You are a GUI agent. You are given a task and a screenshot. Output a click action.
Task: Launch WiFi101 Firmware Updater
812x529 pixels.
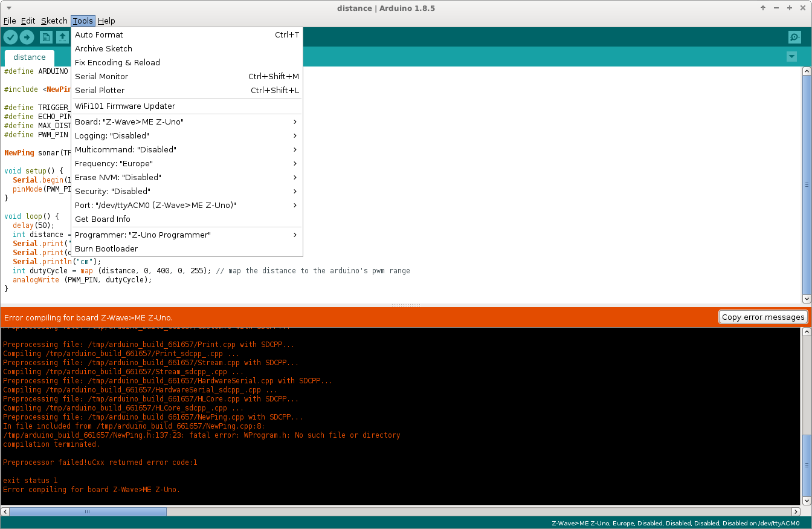click(x=187, y=106)
